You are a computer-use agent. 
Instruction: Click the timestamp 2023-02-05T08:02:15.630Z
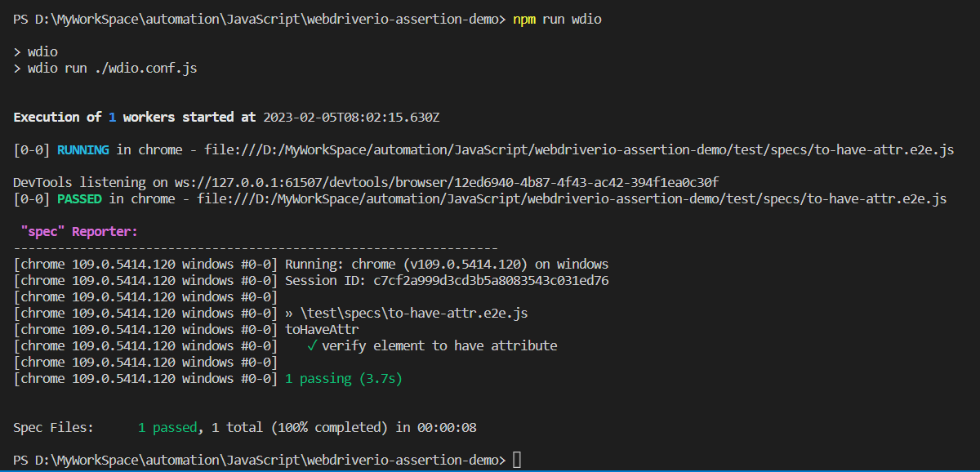pos(351,118)
